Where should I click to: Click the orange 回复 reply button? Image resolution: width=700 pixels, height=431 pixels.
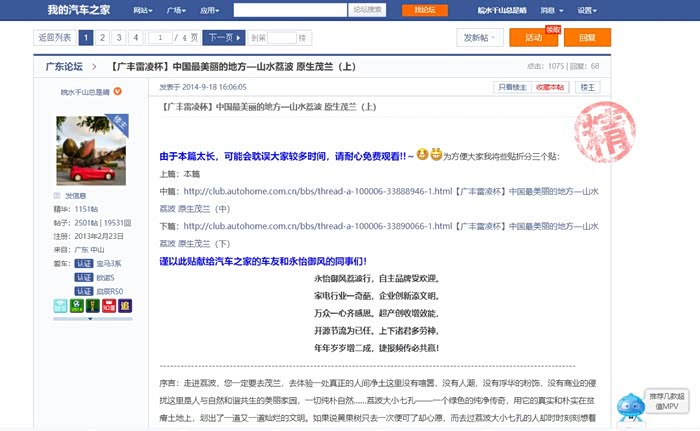[x=586, y=38]
